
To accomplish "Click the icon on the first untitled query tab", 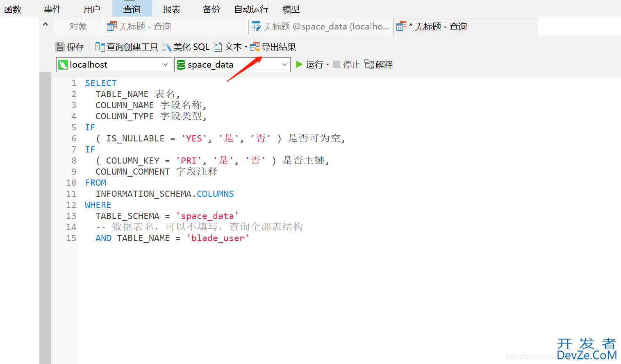I will (x=112, y=26).
